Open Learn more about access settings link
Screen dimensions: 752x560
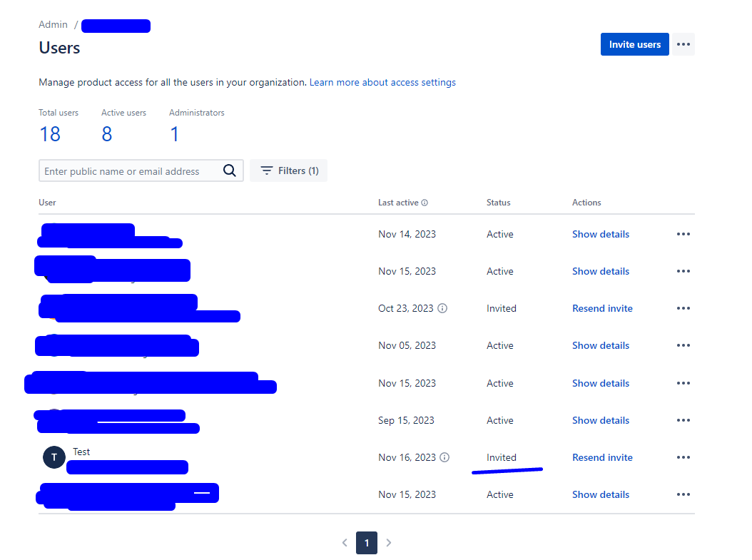point(382,83)
